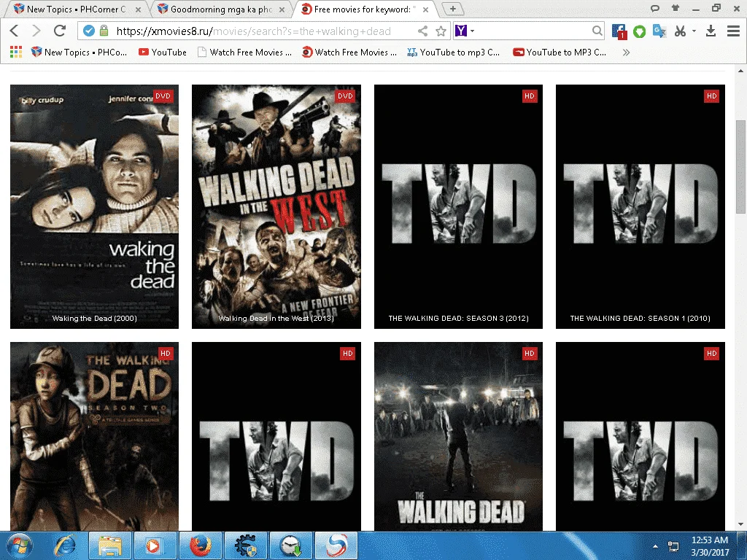Open The Walking Dead: Season 1 (2010) poster
Image resolution: width=747 pixels, height=560 pixels.
[640, 206]
